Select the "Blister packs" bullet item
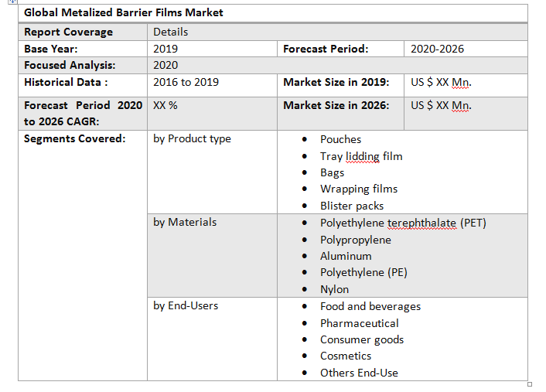 (351, 206)
